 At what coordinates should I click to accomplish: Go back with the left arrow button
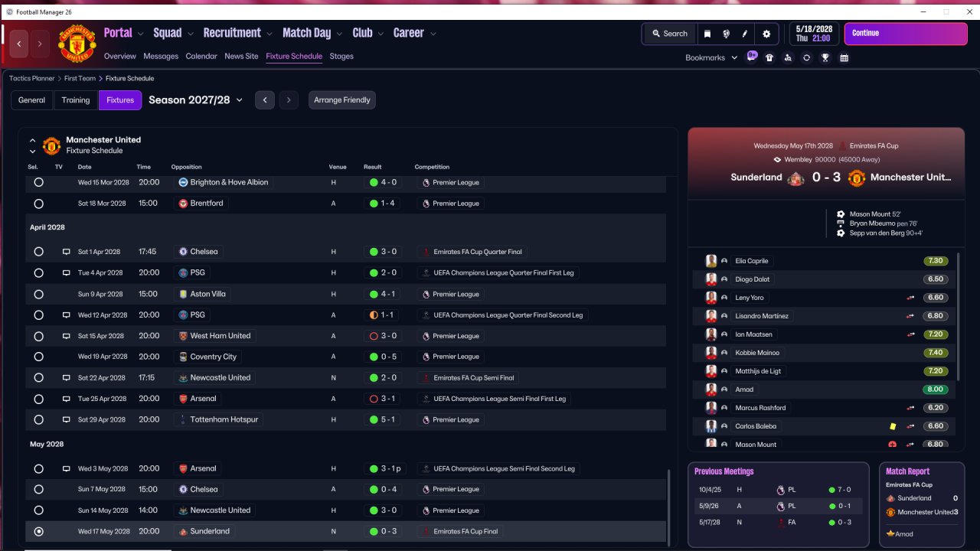(x=19, y=44)
